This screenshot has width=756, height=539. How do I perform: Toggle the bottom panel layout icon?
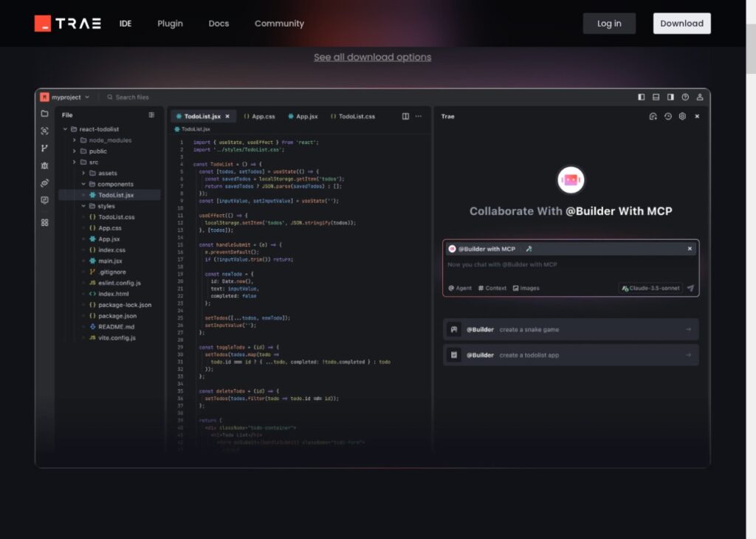(x=656, y=97)
